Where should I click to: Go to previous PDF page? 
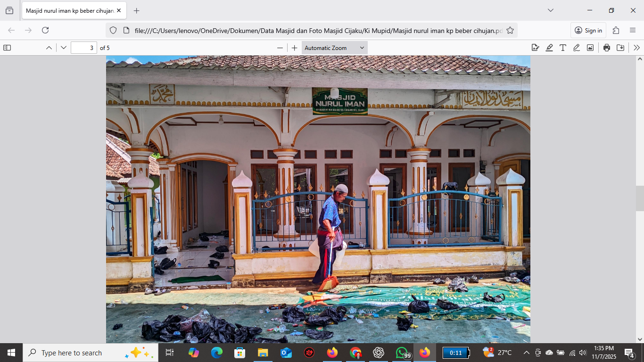(49, 48)
